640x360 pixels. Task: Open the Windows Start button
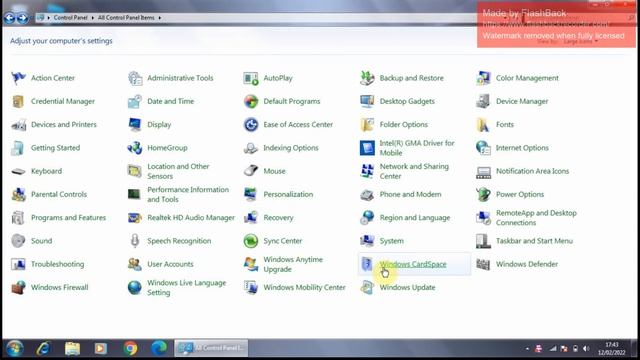14,349
